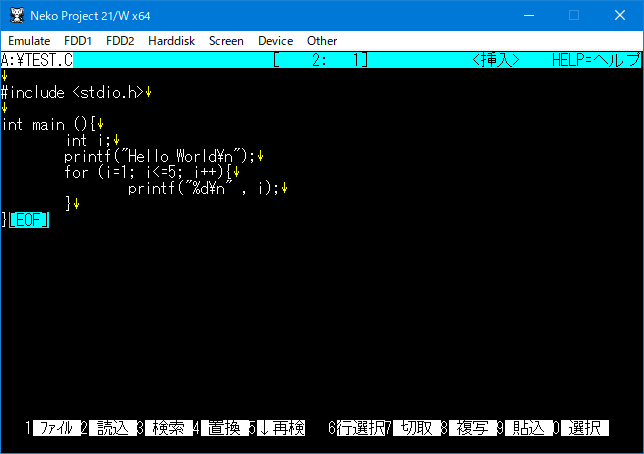Open the Device menu
Image resolution: width=644 pixels, height=454 pixels.
point(275,41)
